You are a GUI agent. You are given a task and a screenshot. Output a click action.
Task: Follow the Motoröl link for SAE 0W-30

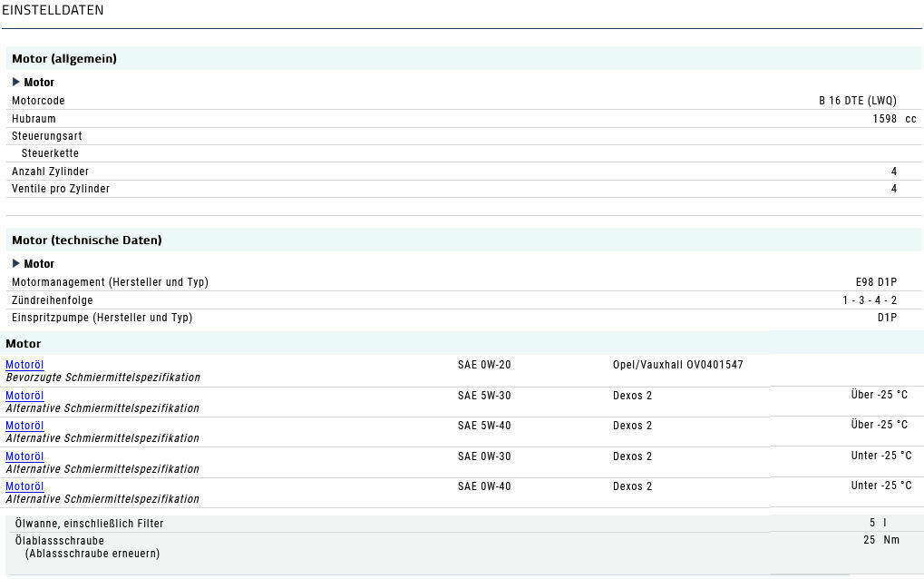(x=24, y=456)
